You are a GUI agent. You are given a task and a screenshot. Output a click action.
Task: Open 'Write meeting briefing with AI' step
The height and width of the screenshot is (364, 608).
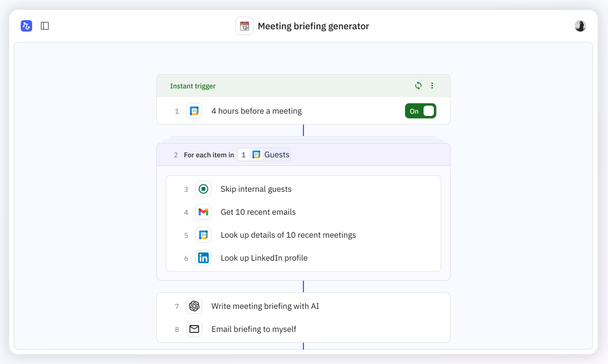[265, 306]
